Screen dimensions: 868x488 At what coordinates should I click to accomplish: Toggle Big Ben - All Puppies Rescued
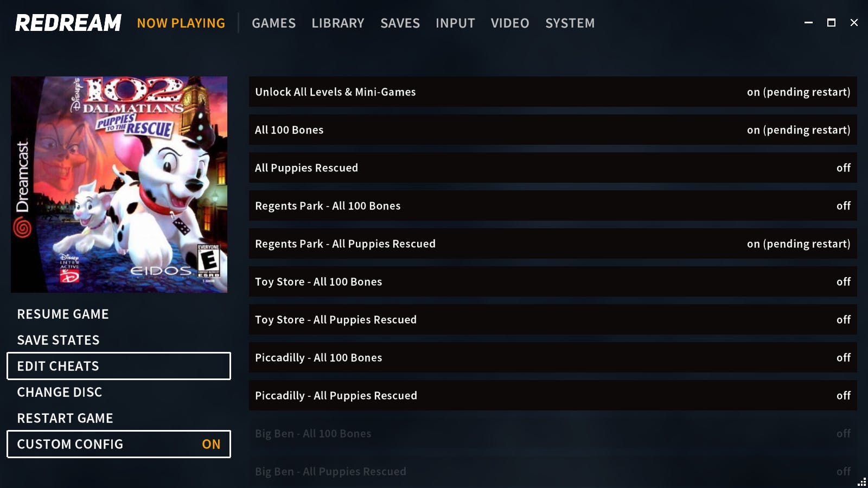pos(553,471)
